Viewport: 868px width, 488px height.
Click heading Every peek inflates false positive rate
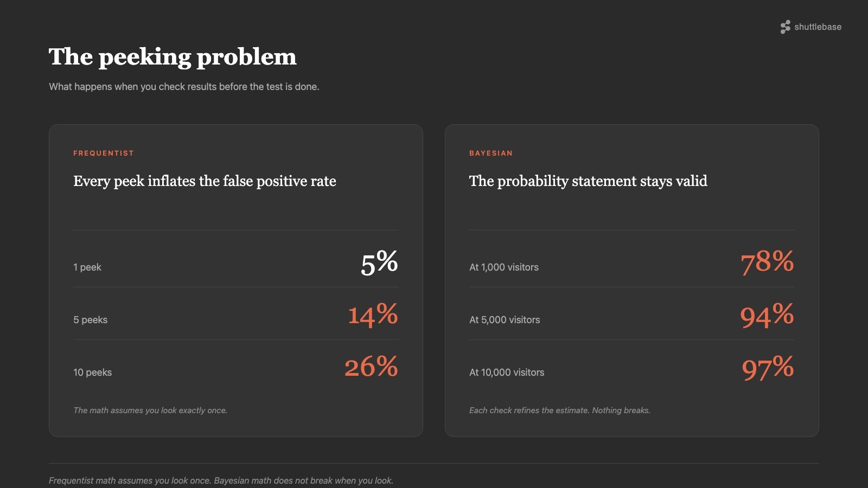[205, 181]
